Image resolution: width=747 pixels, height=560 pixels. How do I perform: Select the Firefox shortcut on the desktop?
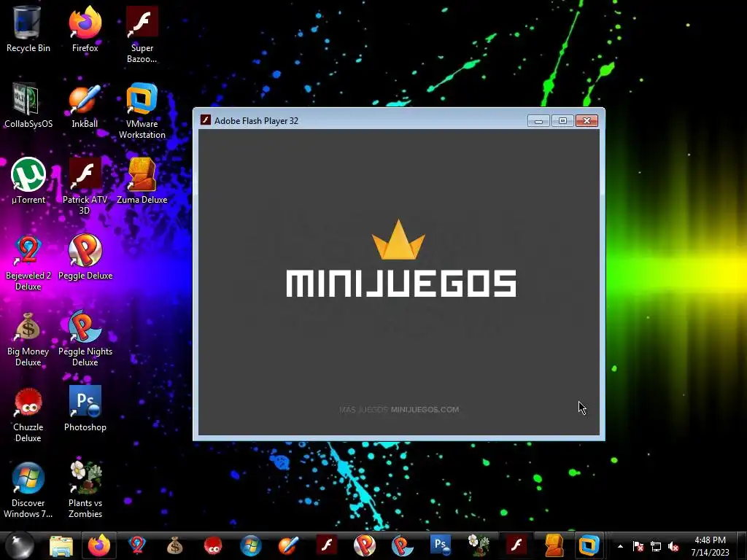click(85, 29)
